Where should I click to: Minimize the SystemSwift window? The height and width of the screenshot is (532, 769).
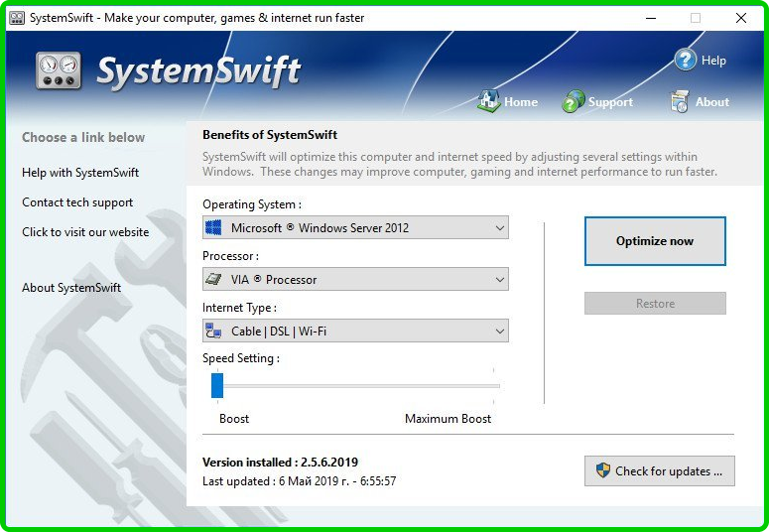[x=651, y=18]
